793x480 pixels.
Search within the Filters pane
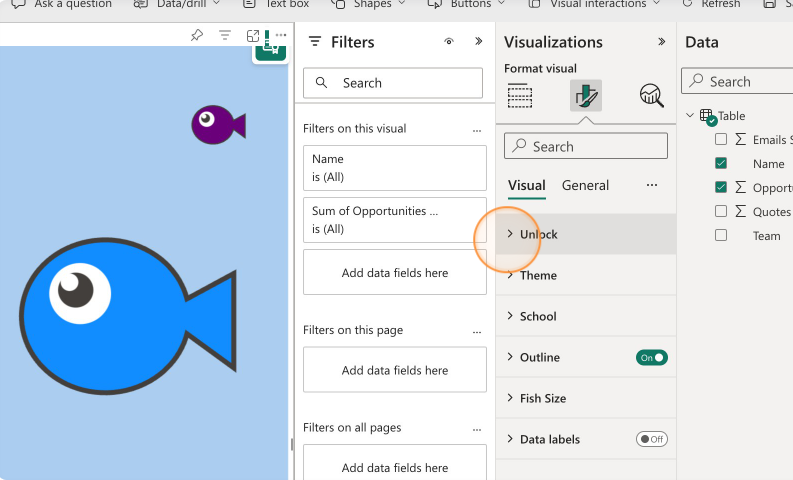[x=393, y=83]
